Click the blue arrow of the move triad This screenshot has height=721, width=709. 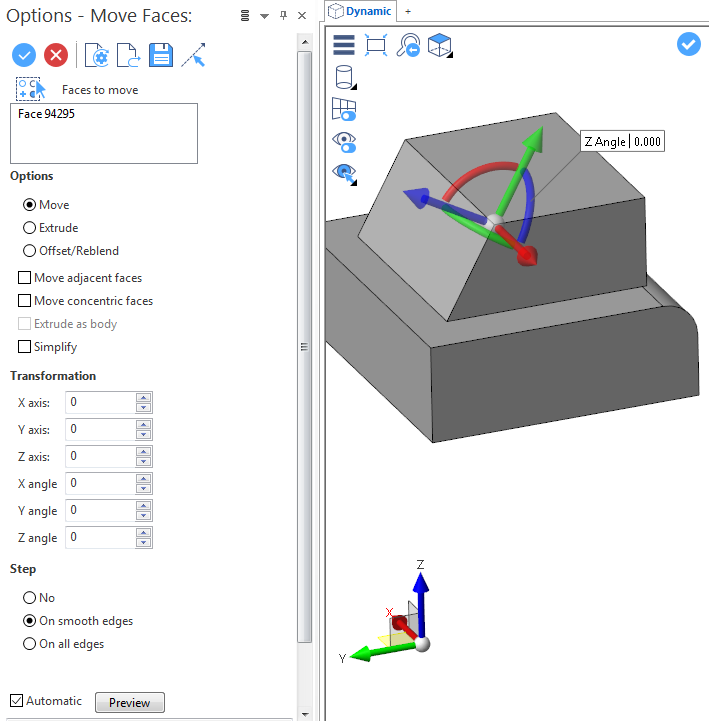(417, 197)
